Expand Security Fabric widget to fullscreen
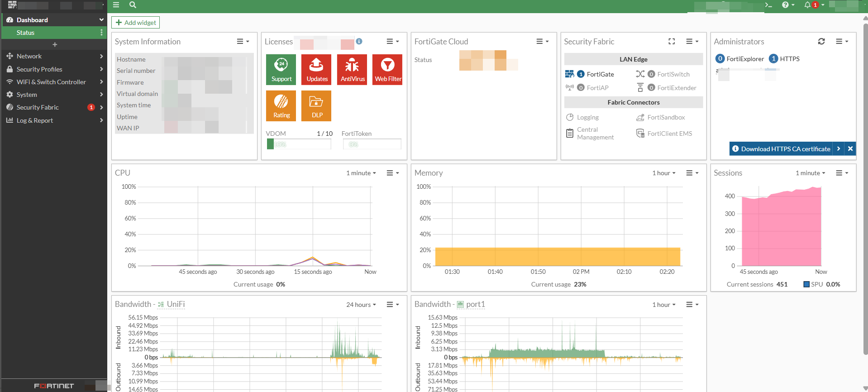 (x=672, y=42)
